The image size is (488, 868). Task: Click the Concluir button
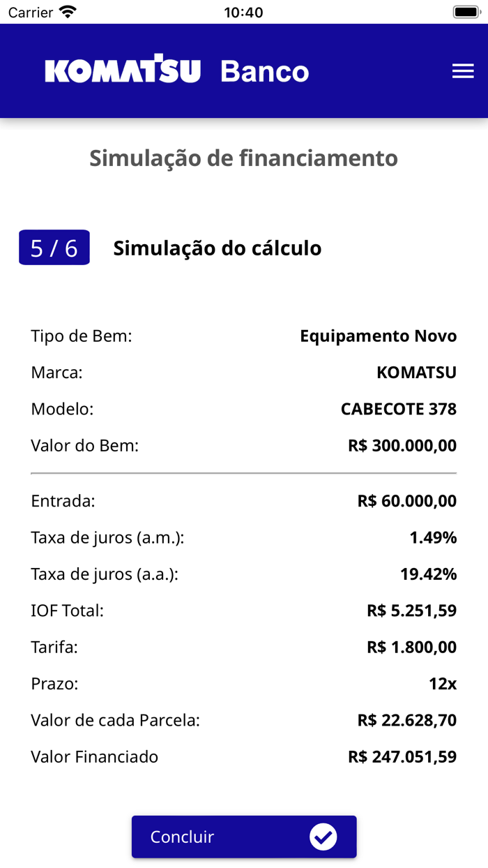click(x=244, y=837)
